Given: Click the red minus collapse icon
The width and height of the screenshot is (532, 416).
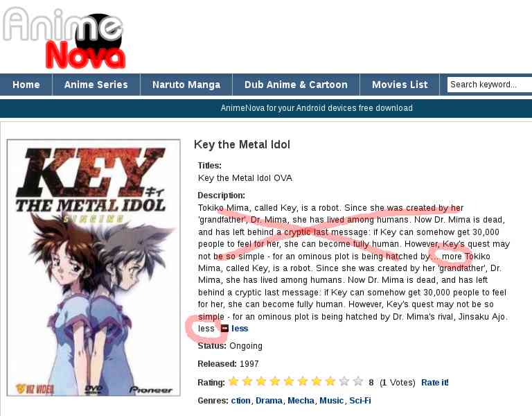Looking at the screenshot, I should 224,329.
